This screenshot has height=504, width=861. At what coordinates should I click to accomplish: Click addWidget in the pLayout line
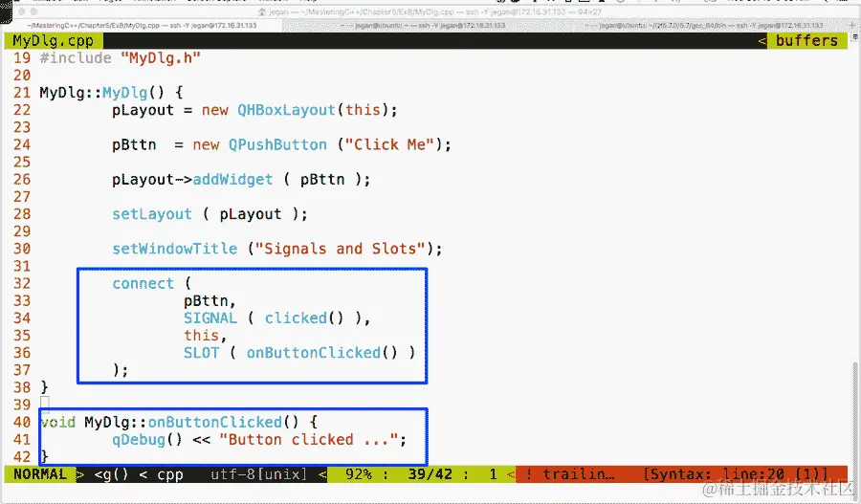coord(232,180)
